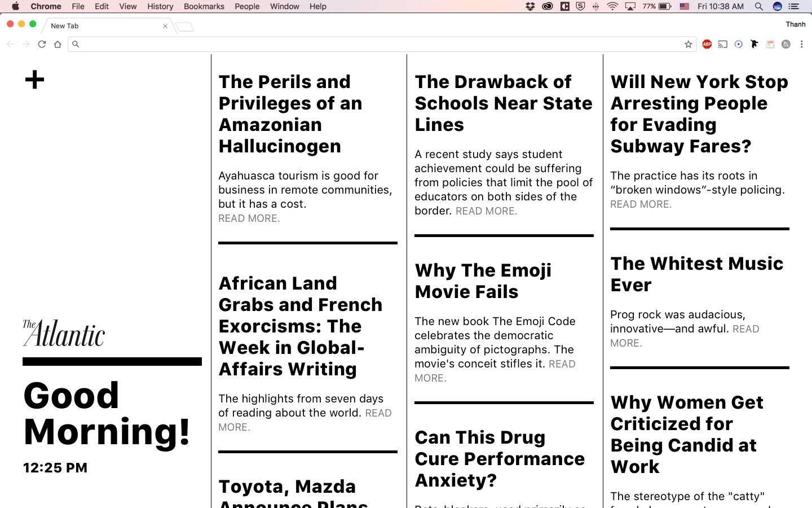Click the 12:25 PM time text
Image resolution: width=812 pixels, height=508 pixels.
55,468
